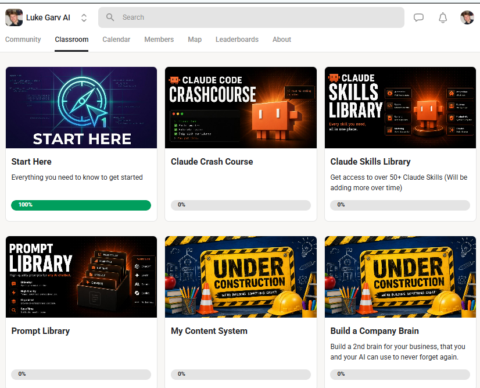Click the Luke Garv AI group name

(x=48, y=17)
